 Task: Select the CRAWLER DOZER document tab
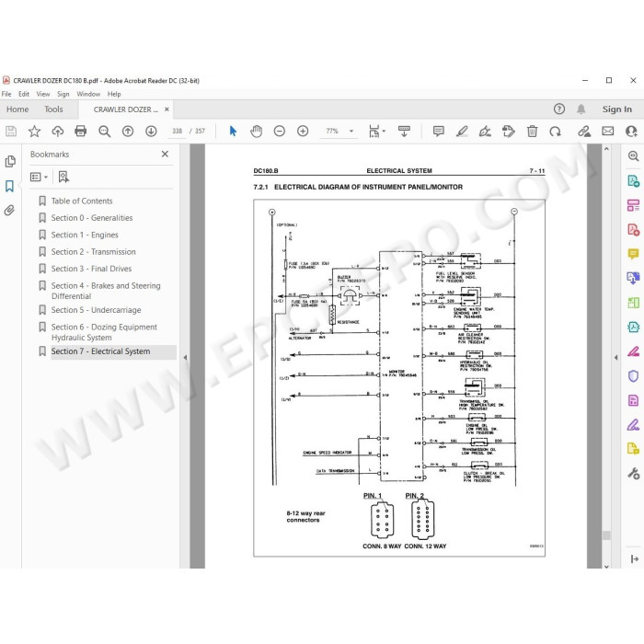(126, 109)
